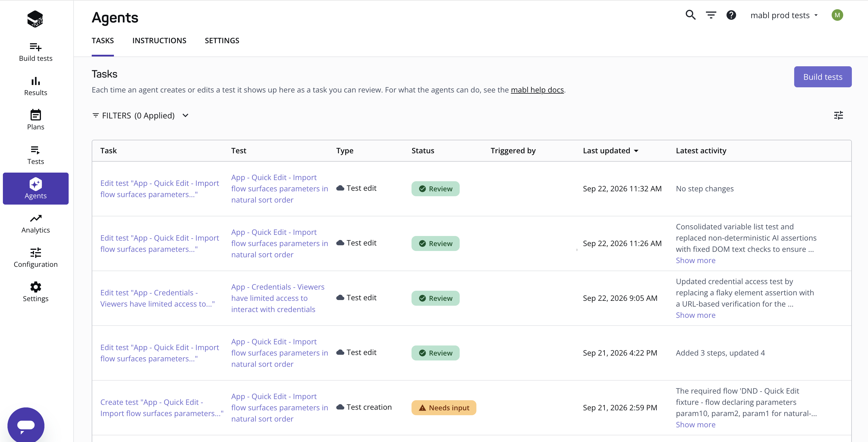Switch to the INSTRUCTIONS tab
The image size is (868, 442).
(x=159, y=40)
